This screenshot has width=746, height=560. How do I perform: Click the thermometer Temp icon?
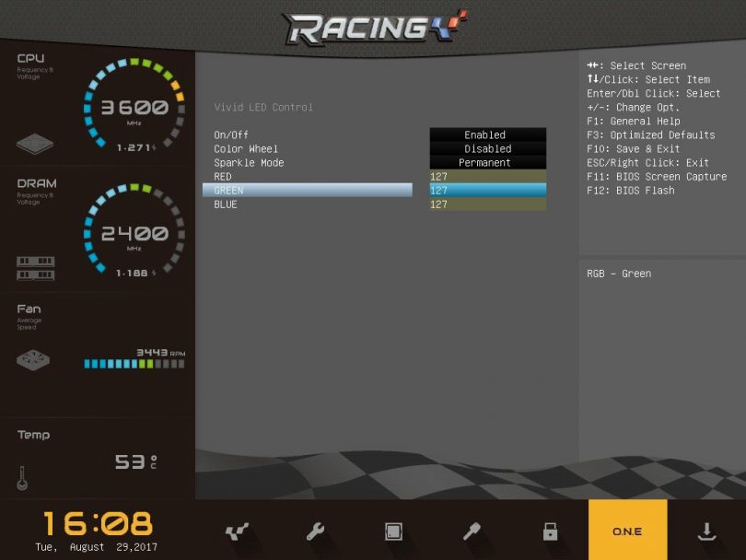coord(21,478)
